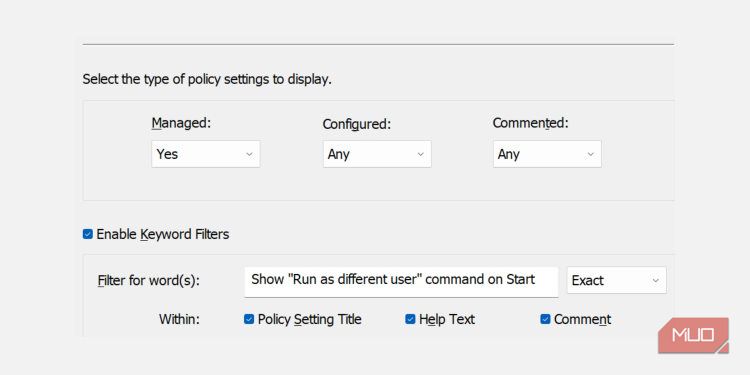Toggle the Policy Setting Title checkbox

[x=249, y=319]
